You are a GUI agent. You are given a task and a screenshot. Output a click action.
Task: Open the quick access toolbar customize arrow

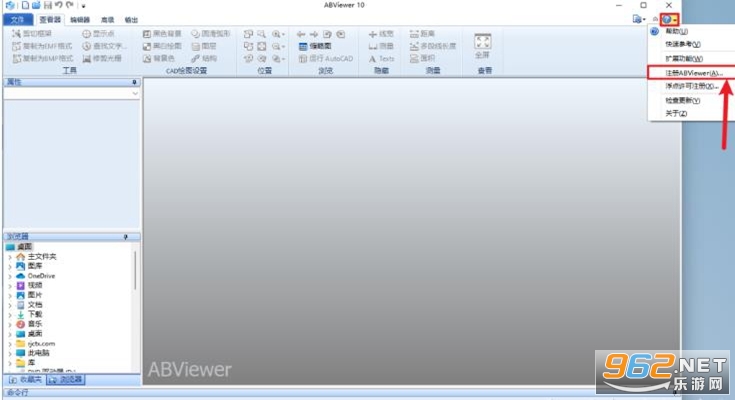[83, 6]
